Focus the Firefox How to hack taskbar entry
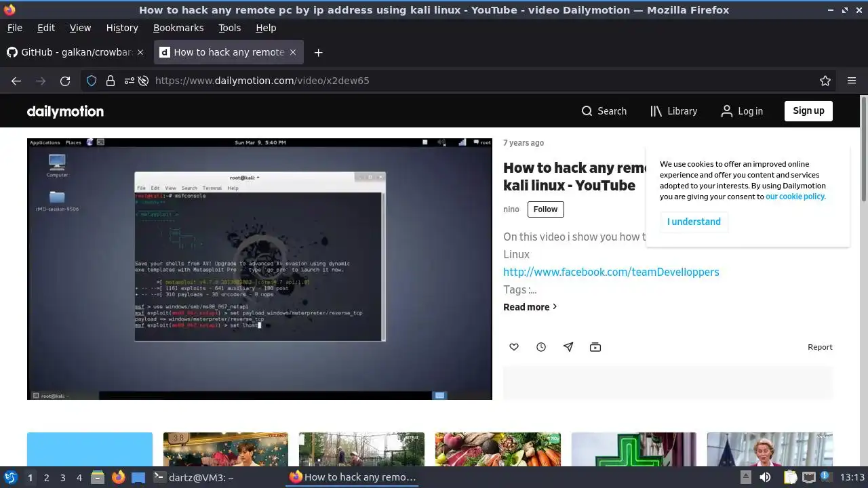The height and width of the screenshot is (488, 868). (353, 477)
